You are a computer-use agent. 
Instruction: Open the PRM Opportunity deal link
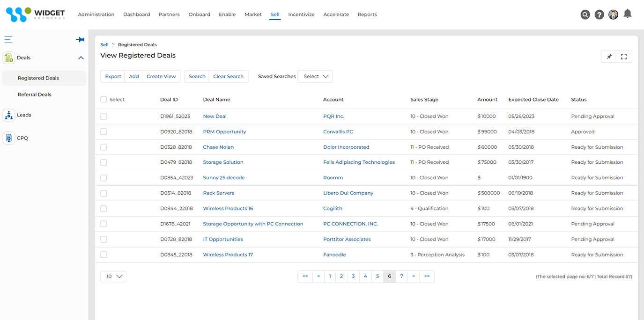point(224,132)
